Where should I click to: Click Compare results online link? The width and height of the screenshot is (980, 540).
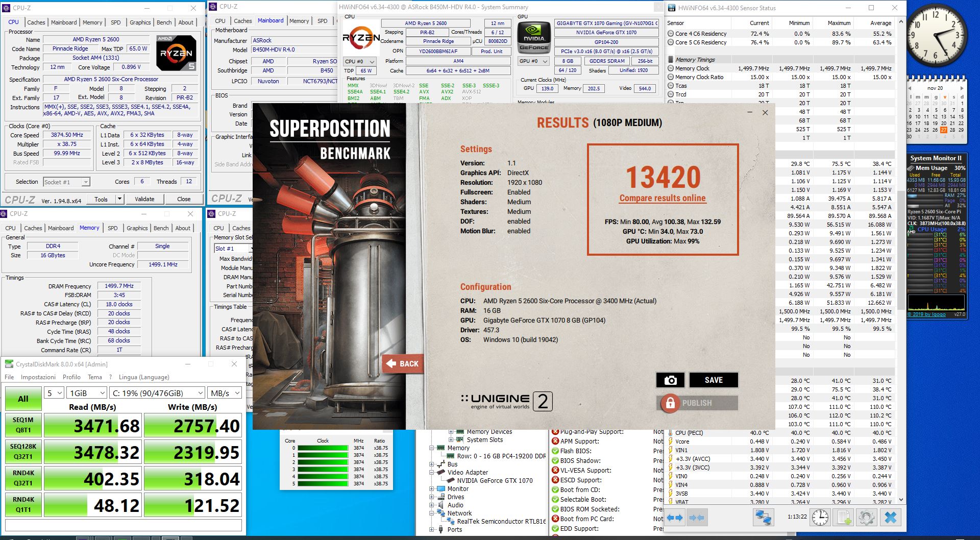pyautogui.click(x=663, y=198)
